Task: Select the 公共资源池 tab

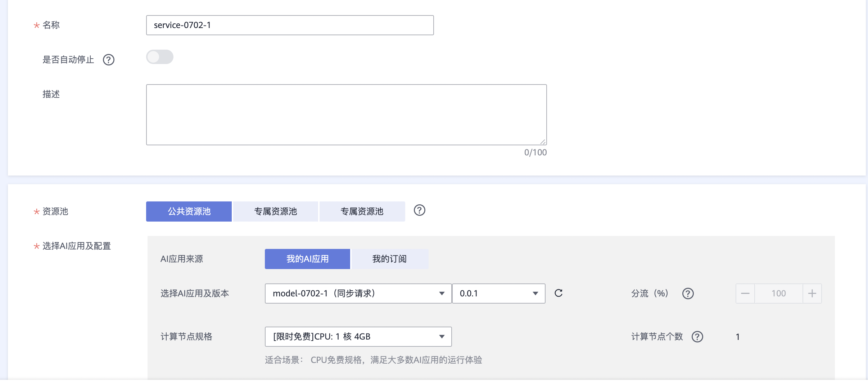Action: click(x=189, y=212)
